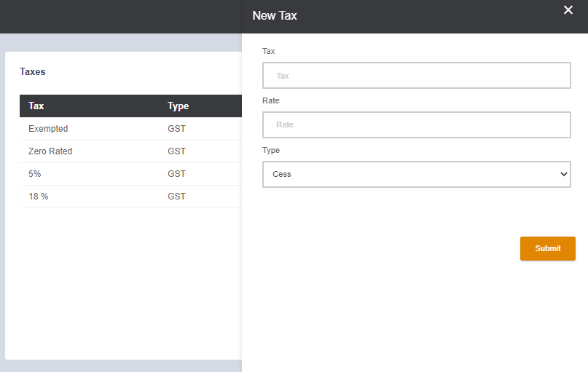This screenshot has width=588, height=372.
Task: Select the 5% tax row
Action: point(130,174)
